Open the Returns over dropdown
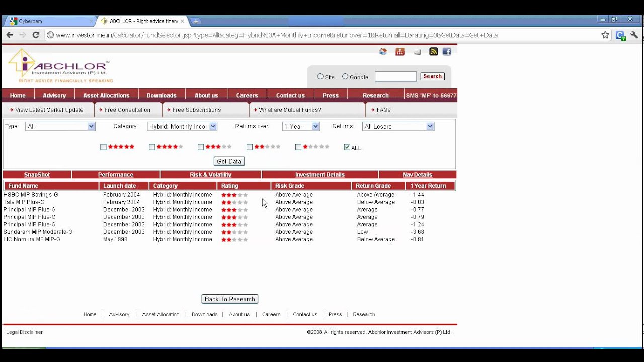 tap(301, 126)
